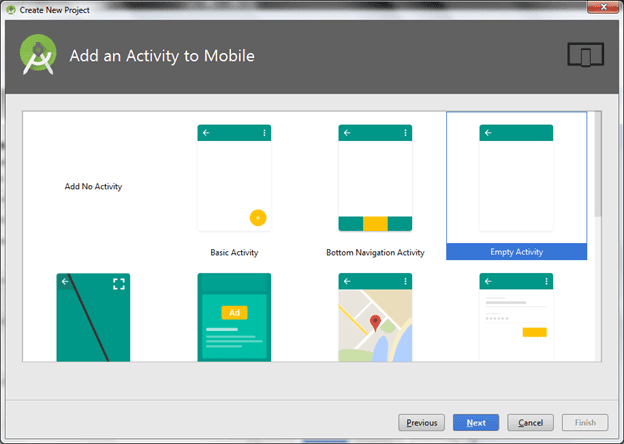Click the disabled Finish button
This screenshot has height=444, width=624.
(x=585, y=423)
